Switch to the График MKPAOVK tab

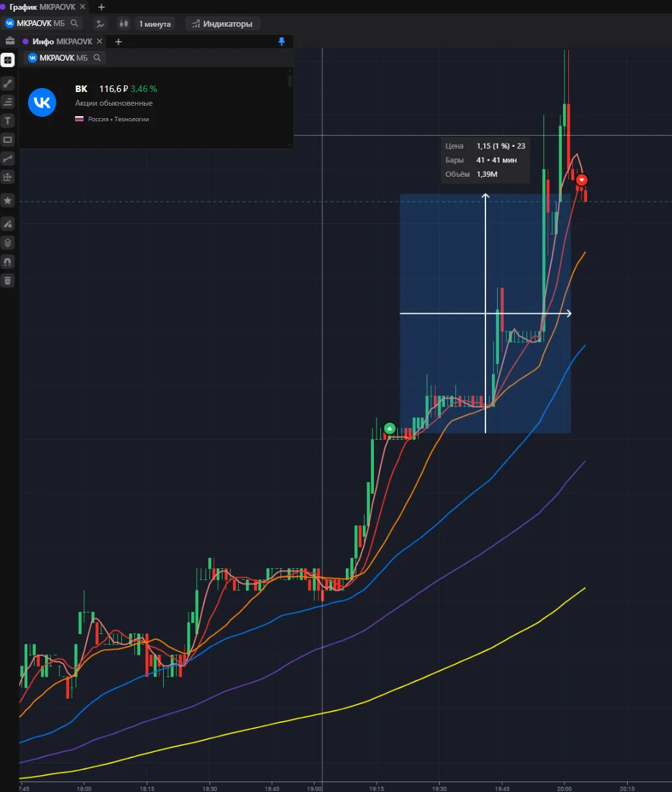click(x=42, y=7)
